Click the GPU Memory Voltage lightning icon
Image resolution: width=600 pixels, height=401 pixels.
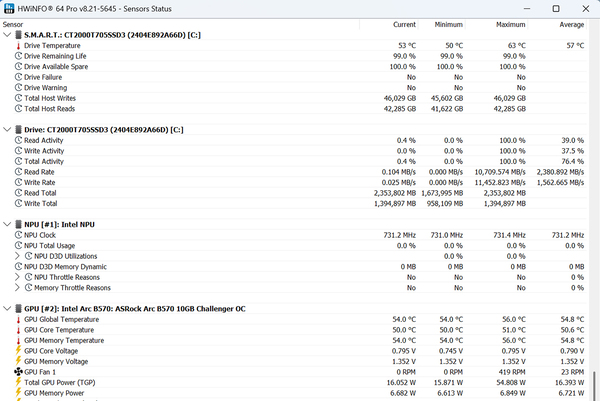[x=18, y=361]
